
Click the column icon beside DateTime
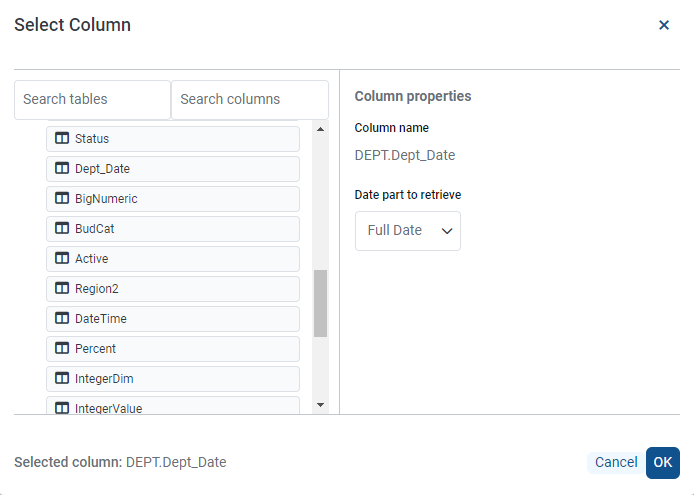coord(62,319)
